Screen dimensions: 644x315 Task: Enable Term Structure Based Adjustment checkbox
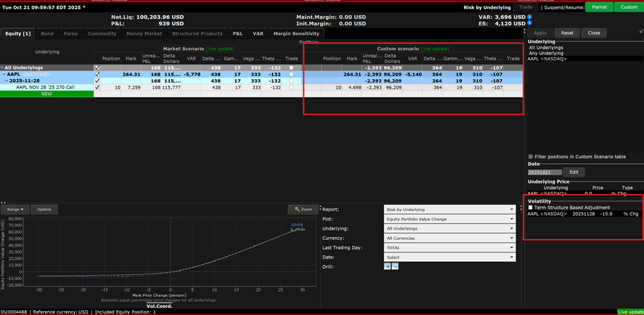click(531, 207)
